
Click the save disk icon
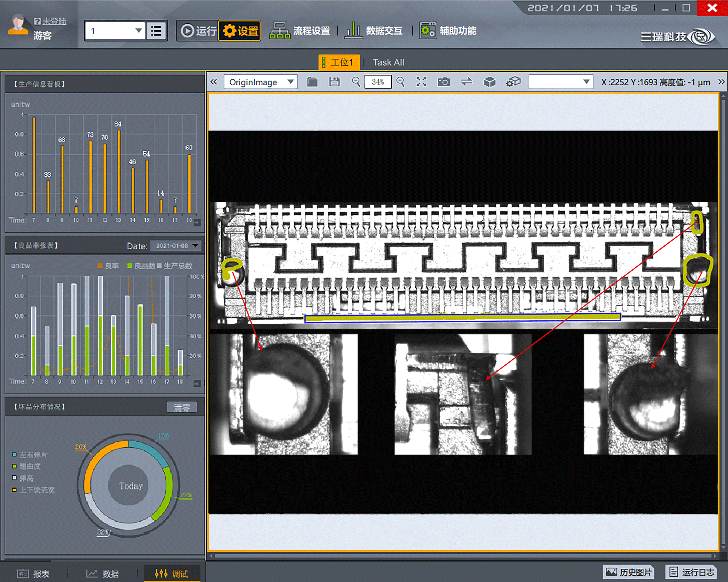click(x=334, y=82)
